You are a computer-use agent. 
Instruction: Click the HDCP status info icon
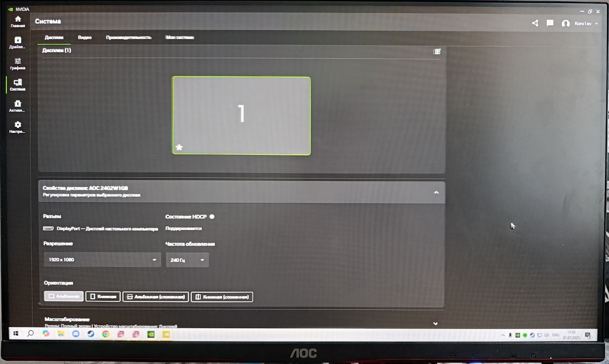click(x=212, y=217)
